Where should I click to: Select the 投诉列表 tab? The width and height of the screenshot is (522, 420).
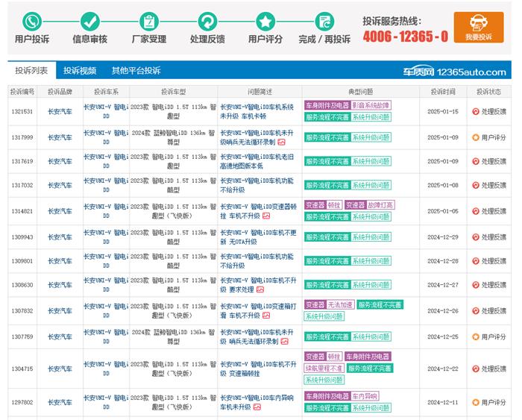click(31, 71)
